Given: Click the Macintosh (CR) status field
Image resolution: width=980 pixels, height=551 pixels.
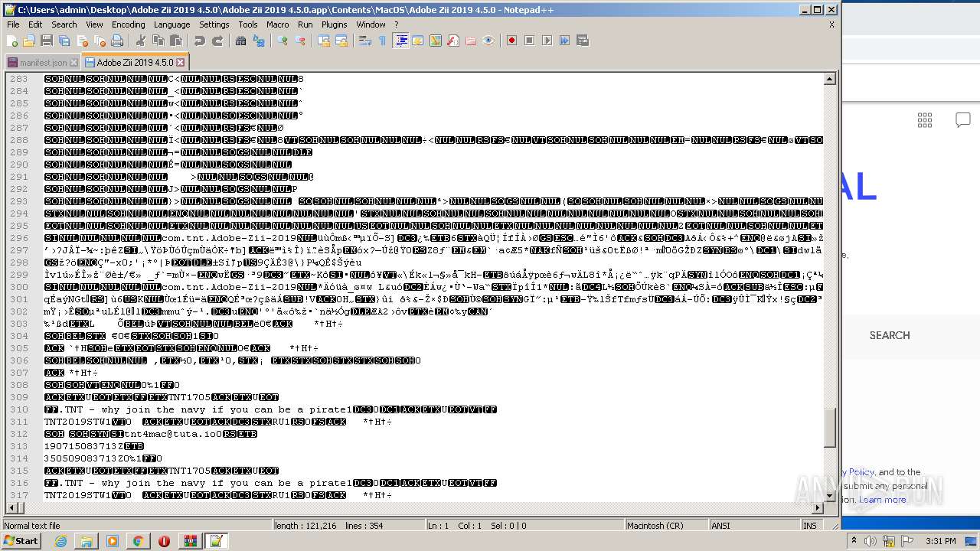Looking at the screenshot, I should (x=665, y=526).
